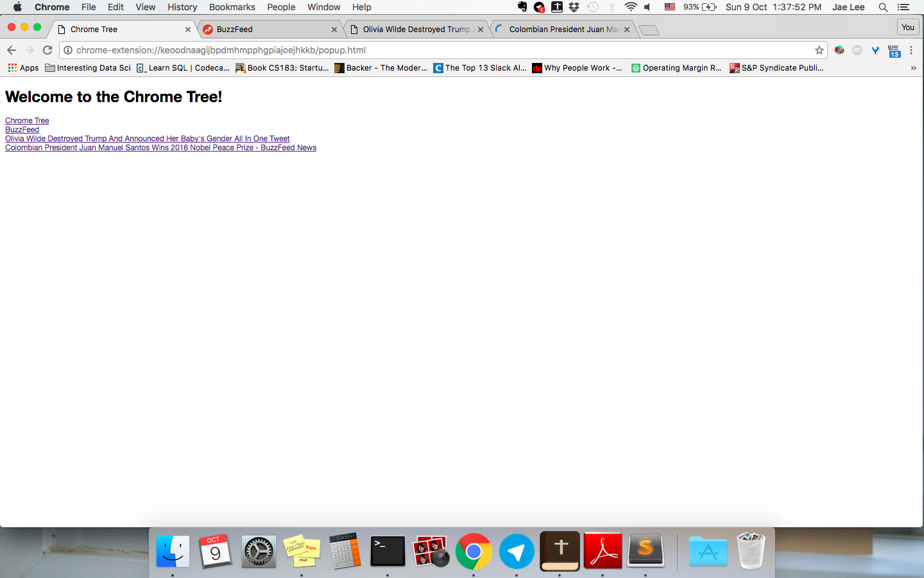
Task: Open the Interesting Data Sci bookmark folder
Action: (x=88, y=68)
